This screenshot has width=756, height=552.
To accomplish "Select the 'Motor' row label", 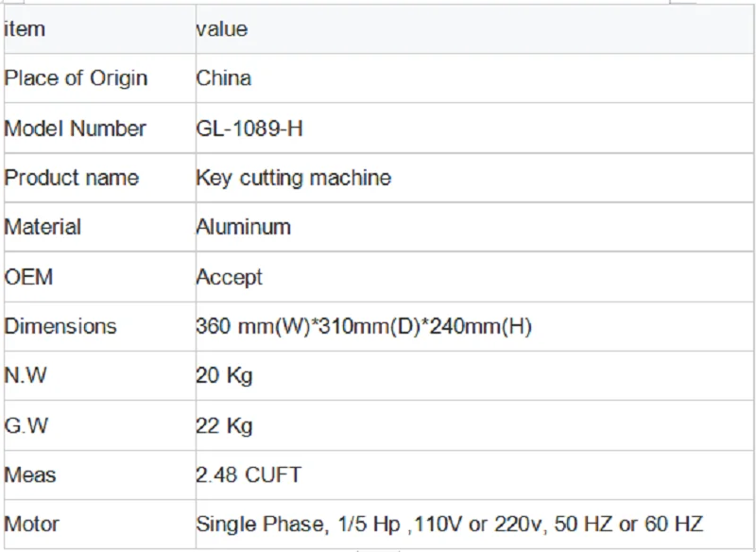I will [x=31, y=524].
